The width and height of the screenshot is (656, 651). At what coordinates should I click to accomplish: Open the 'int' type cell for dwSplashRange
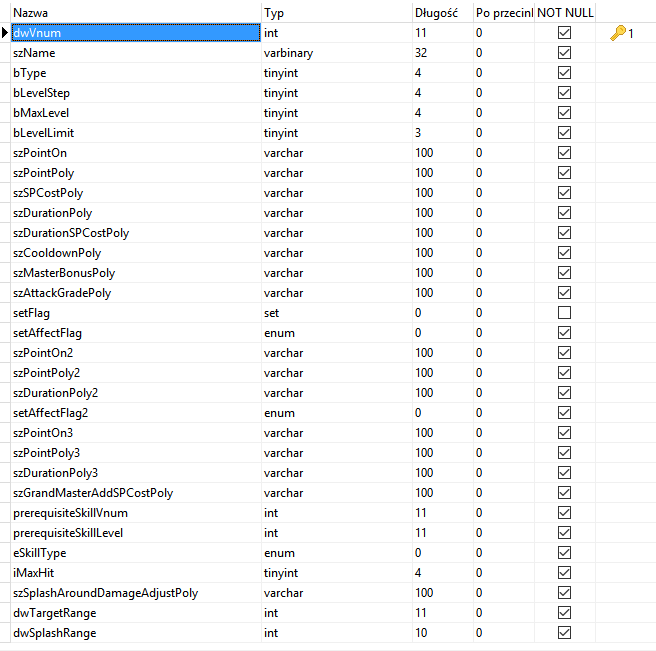(x=337, y=633)
